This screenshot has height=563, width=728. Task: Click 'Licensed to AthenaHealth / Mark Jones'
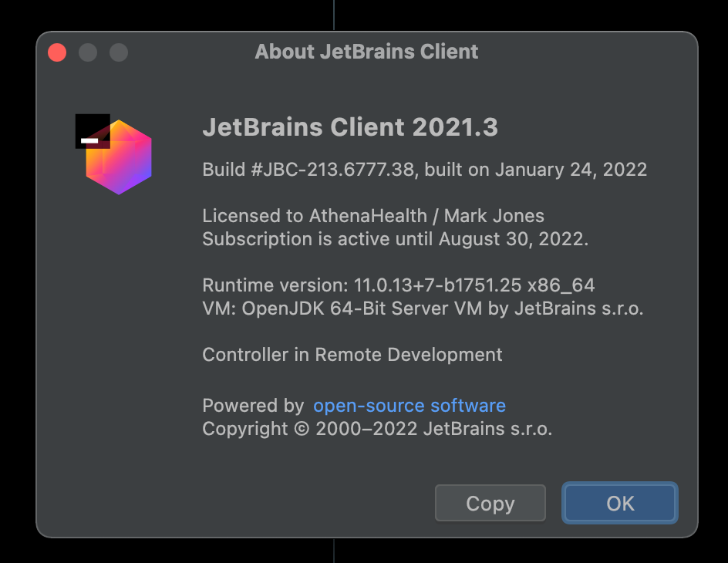pyautogui.click(x=373, y=216)
